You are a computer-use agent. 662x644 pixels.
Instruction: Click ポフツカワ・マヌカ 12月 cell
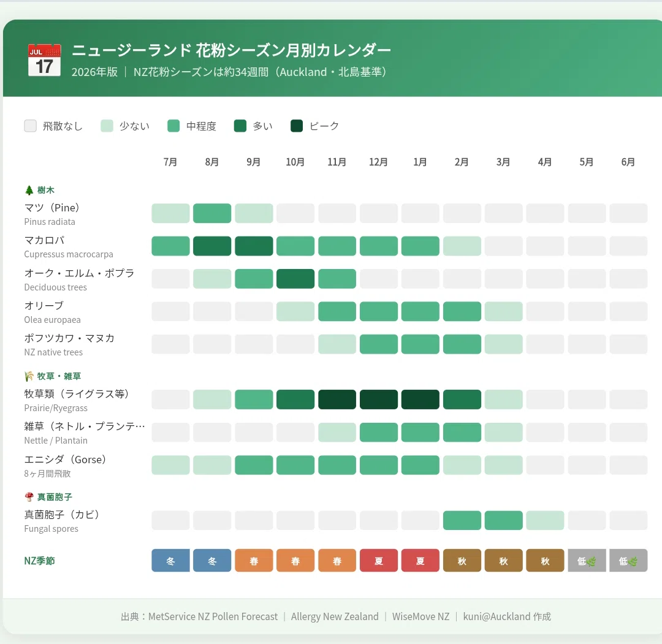click(x=378, y=344)
